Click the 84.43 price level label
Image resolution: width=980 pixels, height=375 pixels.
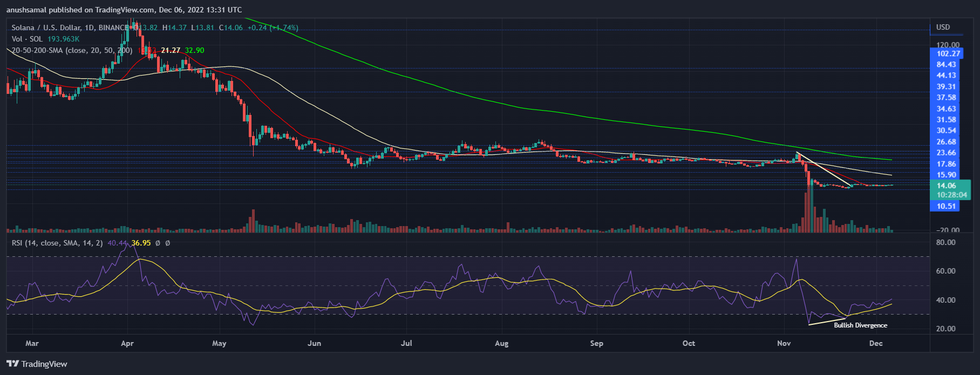(x=946, y=64)
